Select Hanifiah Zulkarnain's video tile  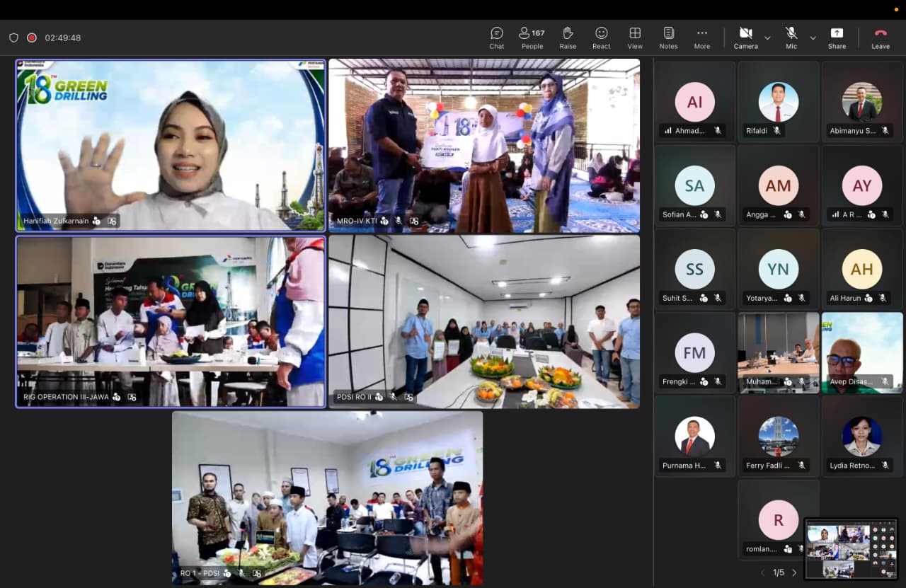171,145
